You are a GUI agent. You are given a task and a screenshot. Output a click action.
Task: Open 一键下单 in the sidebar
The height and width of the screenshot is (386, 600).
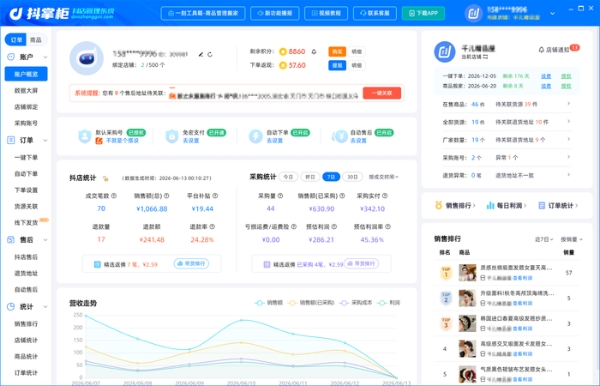coord(26,157)
